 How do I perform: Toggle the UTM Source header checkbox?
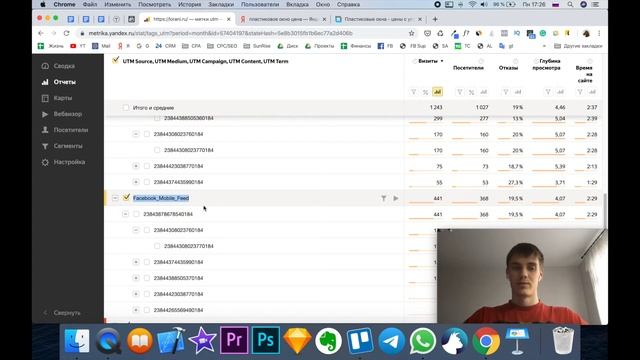point(116,60)
